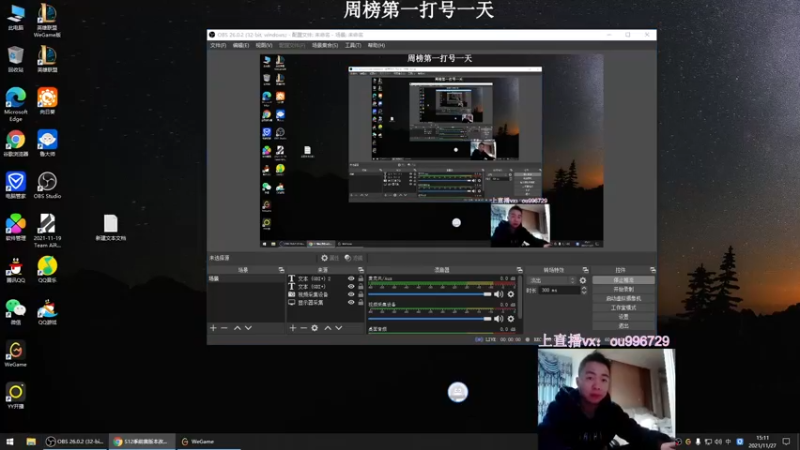This screenshot has width=800, height=450.
Task: Open 鲁大师 desktop shortcut
Action: point(47,143)
